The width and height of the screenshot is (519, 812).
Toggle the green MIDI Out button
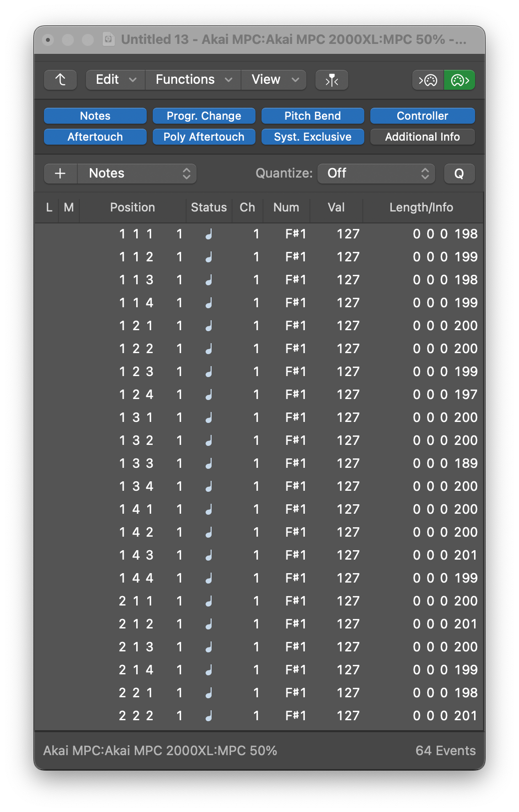[x=460, y=80]
